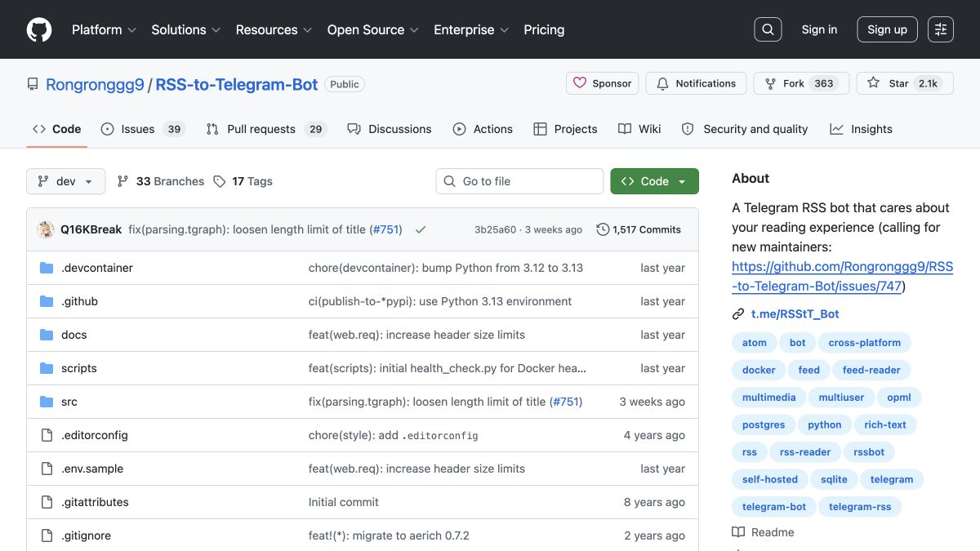Click the .env.sample file icon

[x=47, y=469]
